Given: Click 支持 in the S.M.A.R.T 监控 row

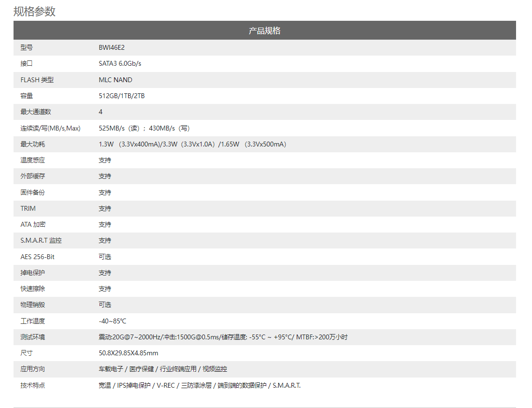Looking at the screenshot, I should coord(105,240).
